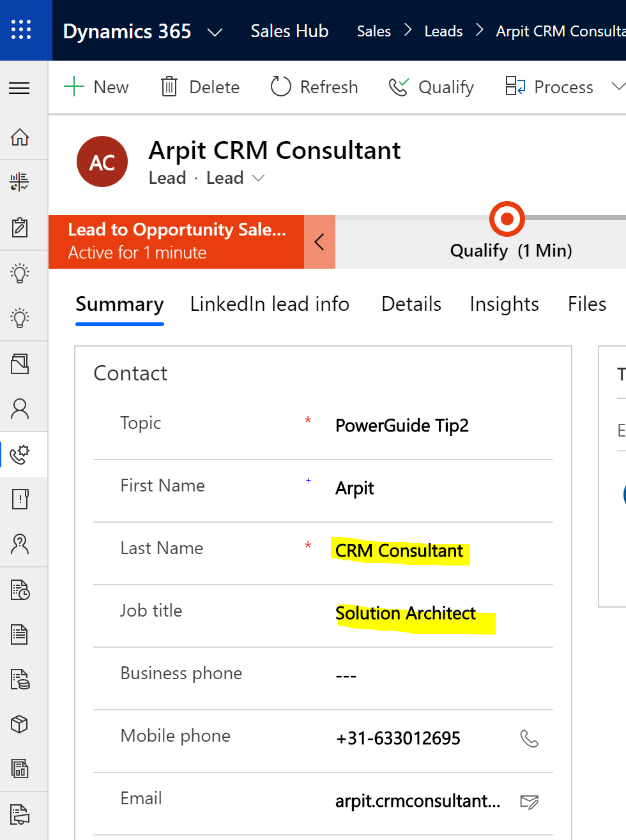Open Sales Insights lightbulb icon

[19, 273]
